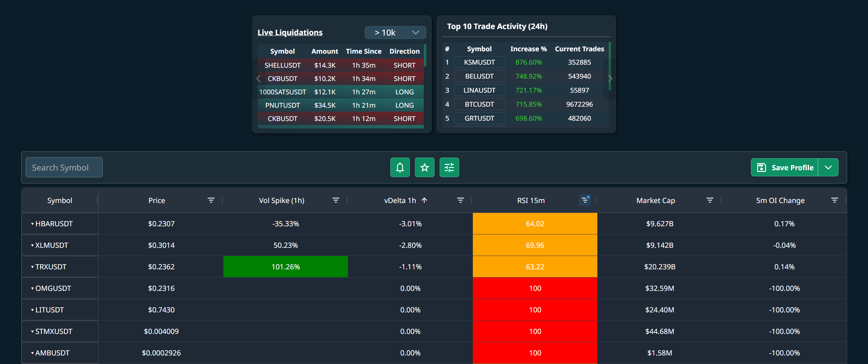The height and width of the screenshot is (364, 868).
Task: Open the active RSI 15m filter icon
Action: click(585, 200)
